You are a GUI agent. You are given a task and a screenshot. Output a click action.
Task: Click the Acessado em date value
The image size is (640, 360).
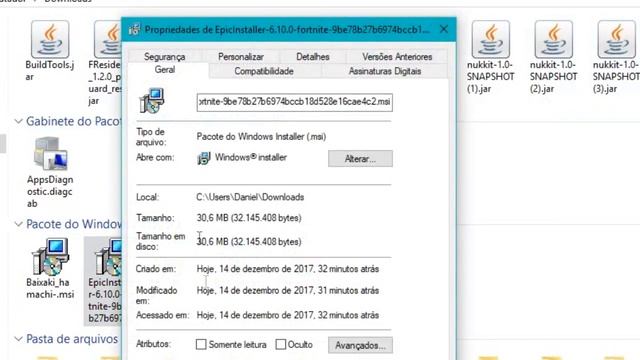click(x=288, y=315)
